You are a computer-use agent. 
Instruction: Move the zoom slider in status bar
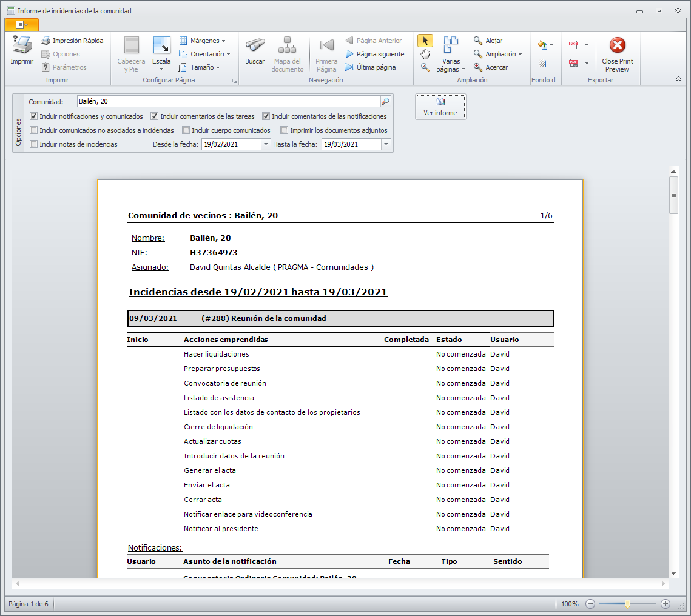point(627,604)
